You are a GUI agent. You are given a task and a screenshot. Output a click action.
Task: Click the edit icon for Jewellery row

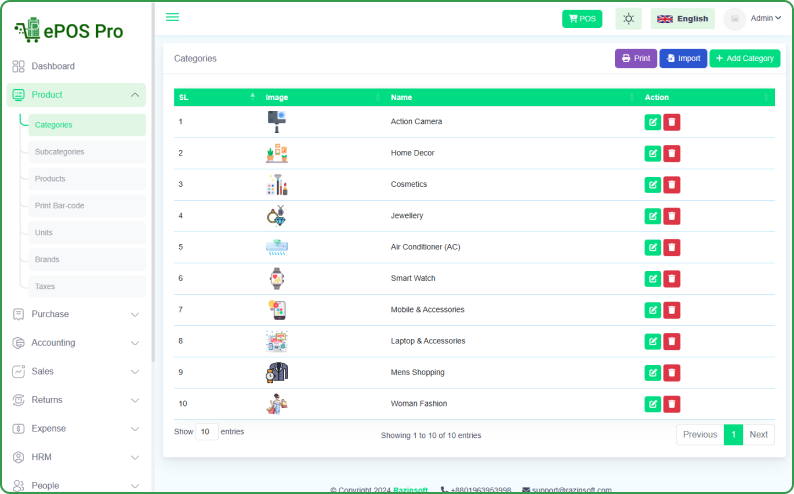click(x=653, y=216)
